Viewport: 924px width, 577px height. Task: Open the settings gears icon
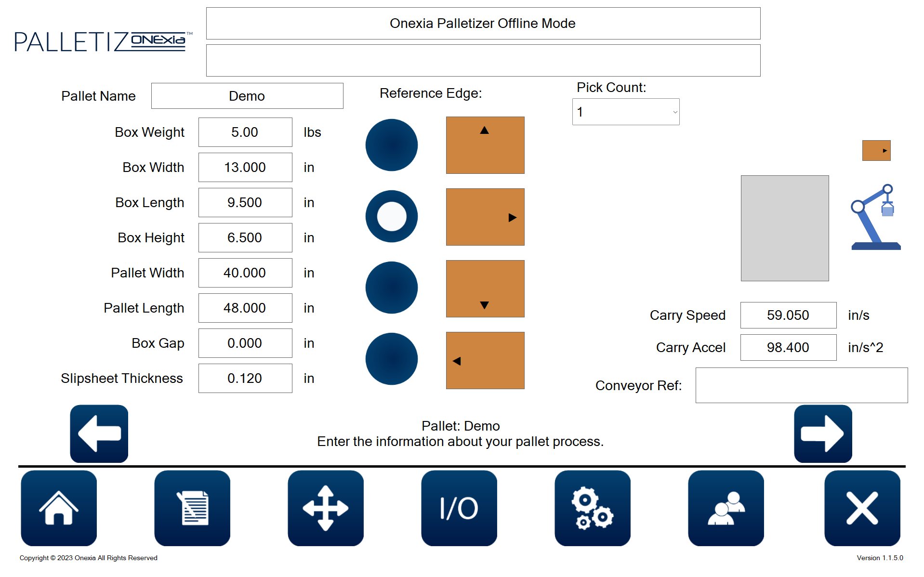[x=592, y=508]
